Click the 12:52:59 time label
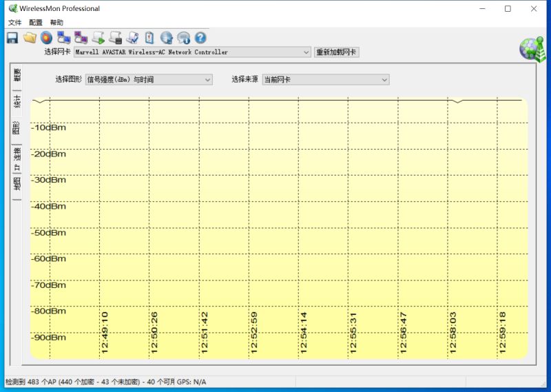Viewport: 551px width, 392px height. point(253,333)
